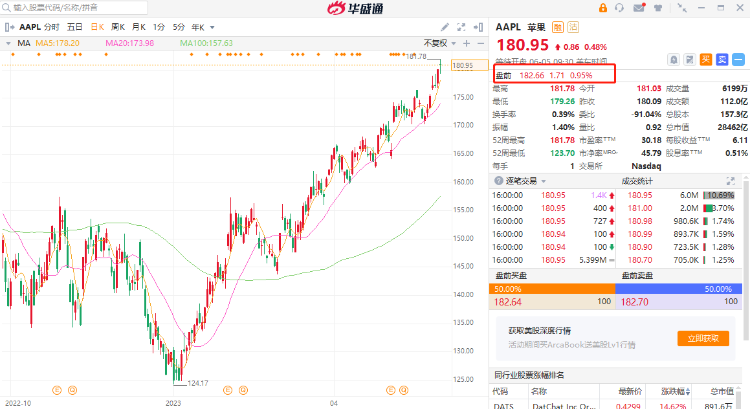This screenshot has height=409, width=750.
Task: Click the 名称 column header
Action: click(539, 391)
